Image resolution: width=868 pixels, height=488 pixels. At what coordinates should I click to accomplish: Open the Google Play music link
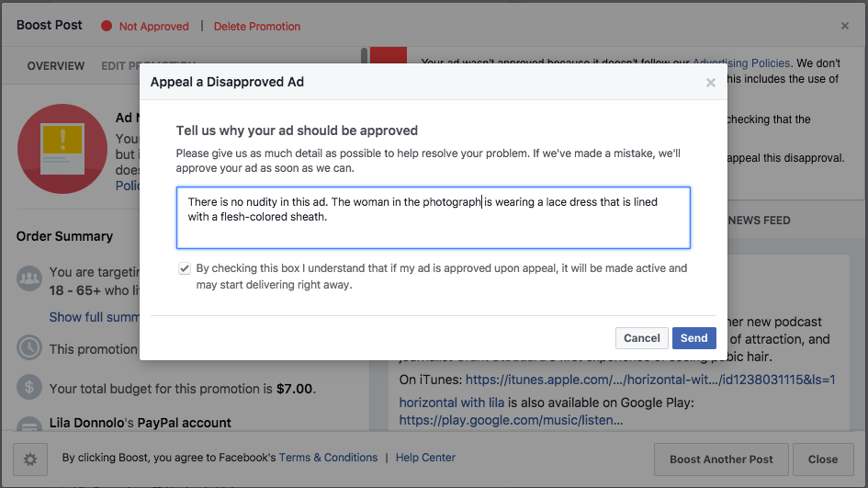coord(511,420)
